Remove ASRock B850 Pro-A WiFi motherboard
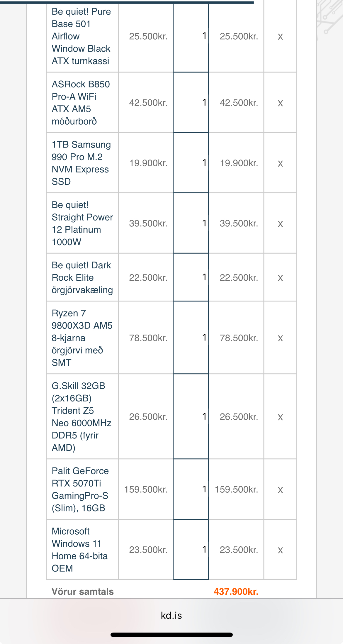Screen dimensions: 343x644 point(280,103)
